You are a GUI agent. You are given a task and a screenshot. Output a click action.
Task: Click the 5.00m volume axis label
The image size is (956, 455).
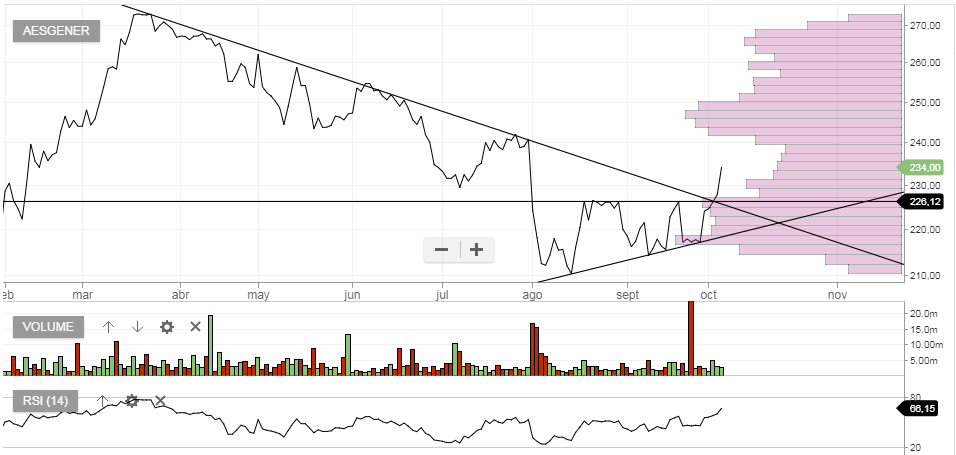pyautogui.click(x=924, y=360)
